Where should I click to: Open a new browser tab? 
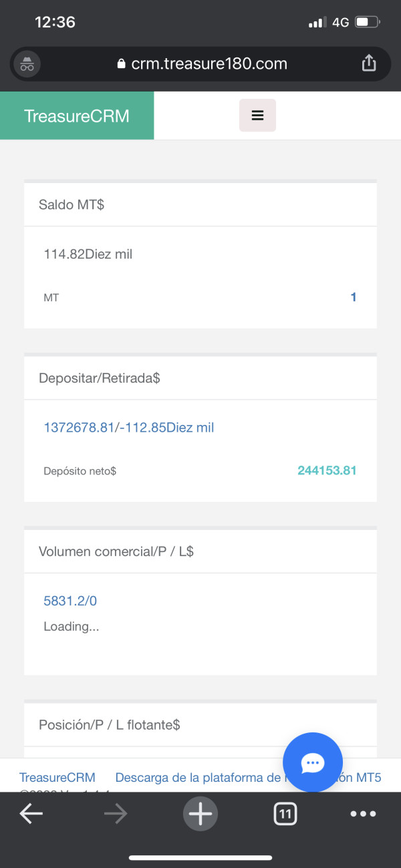(200, 813)
